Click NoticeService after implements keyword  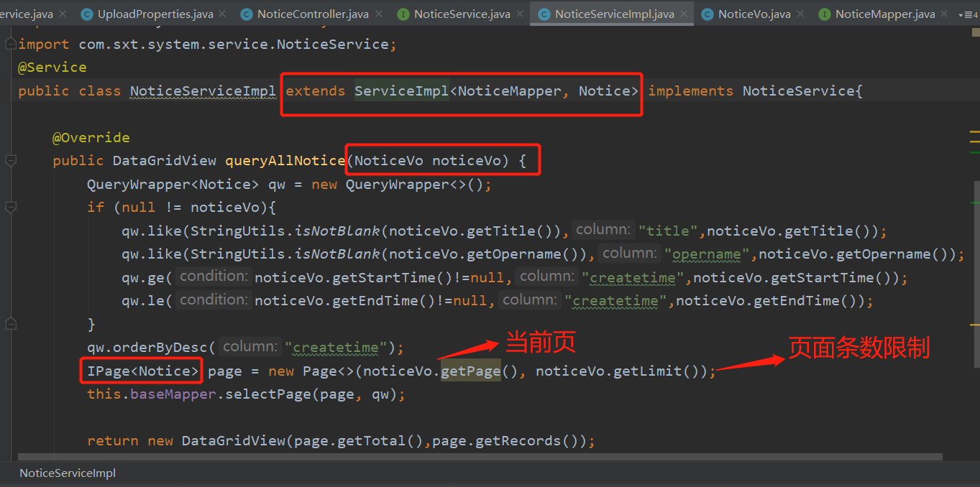(x=798, y=91)
